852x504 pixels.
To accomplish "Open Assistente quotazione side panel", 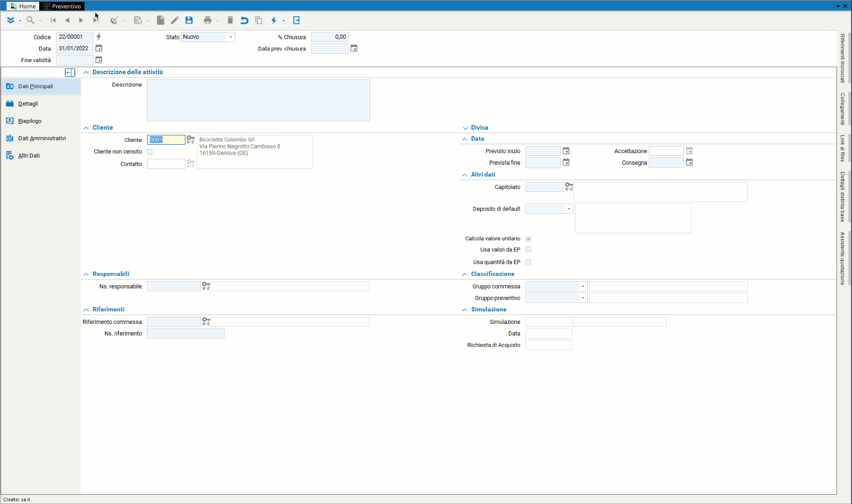I will [x=843, y=258].
